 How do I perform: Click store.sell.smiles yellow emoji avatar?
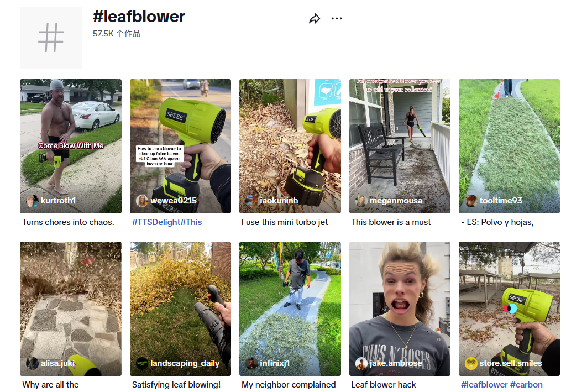471,363
